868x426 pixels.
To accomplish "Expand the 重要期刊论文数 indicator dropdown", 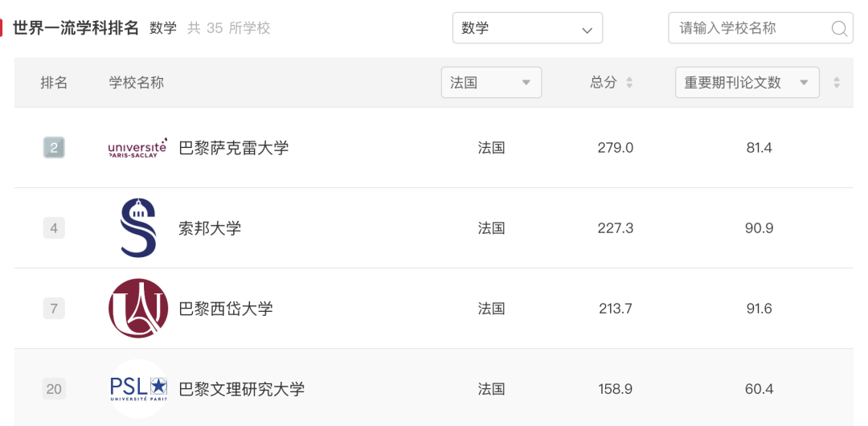I will tap(747, 83).
